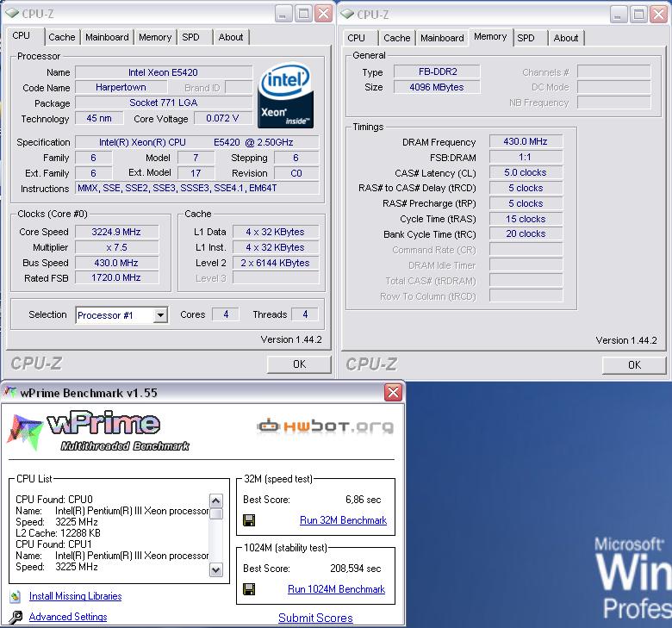This screenshot has height=628, width=672.
Task: Click Submit Scores link
Action: click(315, 619)
